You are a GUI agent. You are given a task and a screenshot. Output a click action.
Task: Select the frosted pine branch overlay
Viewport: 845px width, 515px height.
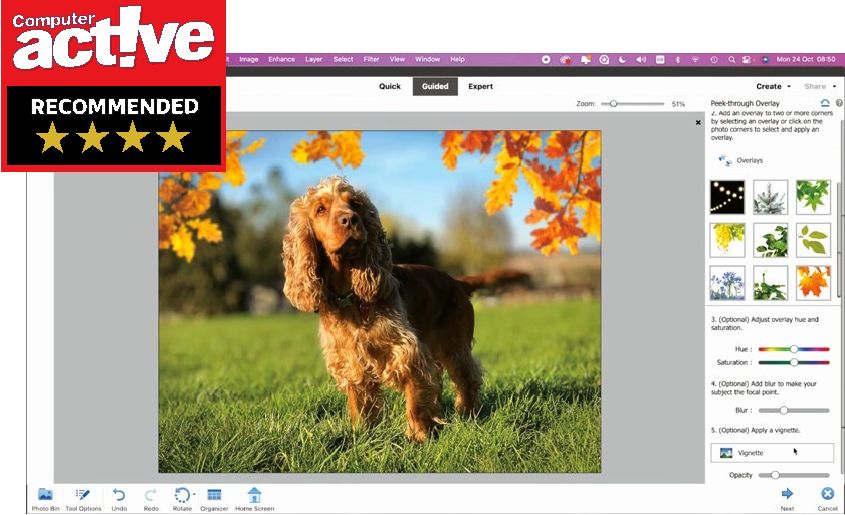coord(770,197)
